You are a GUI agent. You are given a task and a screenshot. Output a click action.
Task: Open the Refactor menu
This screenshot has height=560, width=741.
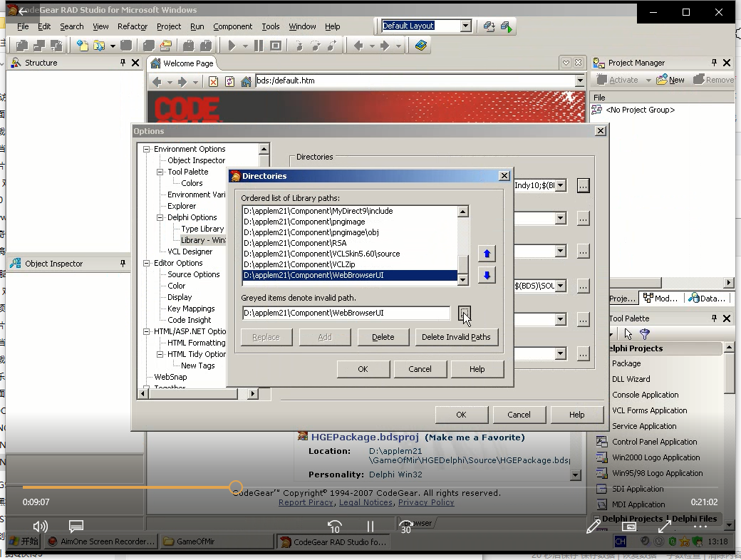[x=133, y=26]
